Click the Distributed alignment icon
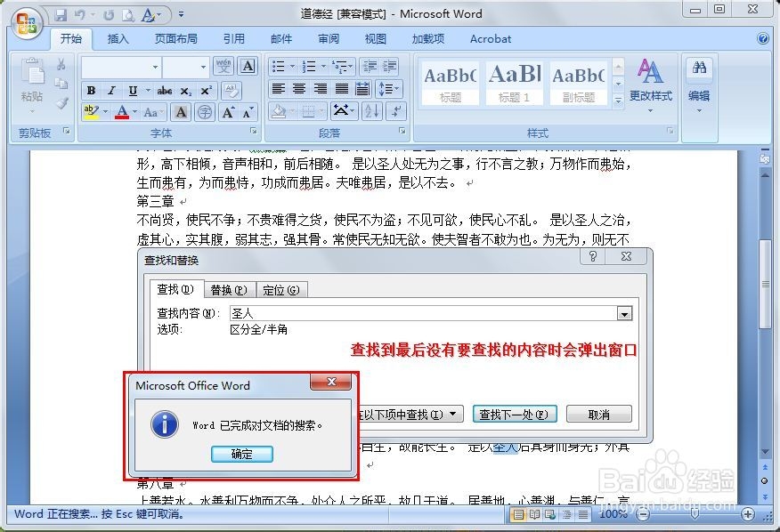780x532 pixels. pos(362,89)
